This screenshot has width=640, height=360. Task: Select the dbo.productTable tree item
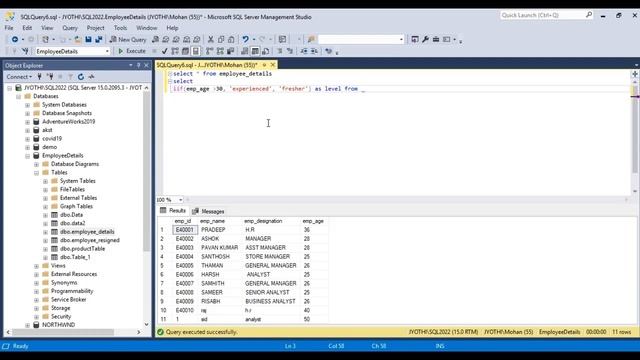coord(82,249)
